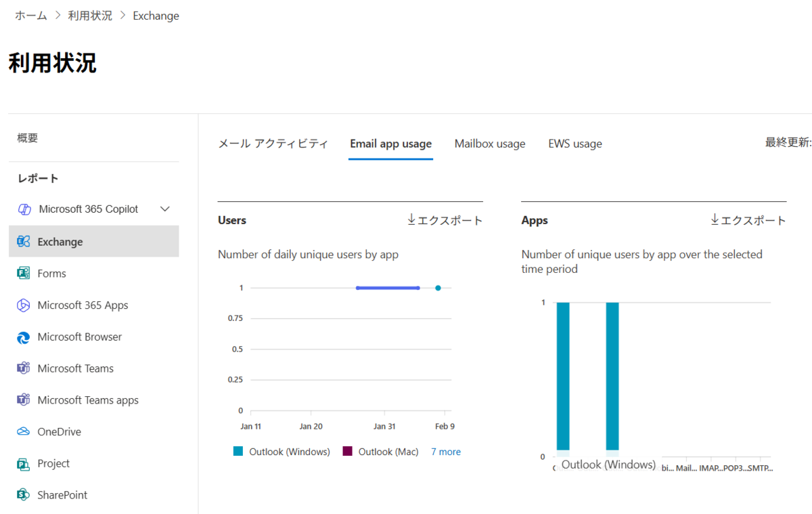Click the Users chart title
Viewport: 812px width, 514px height.
232,220
